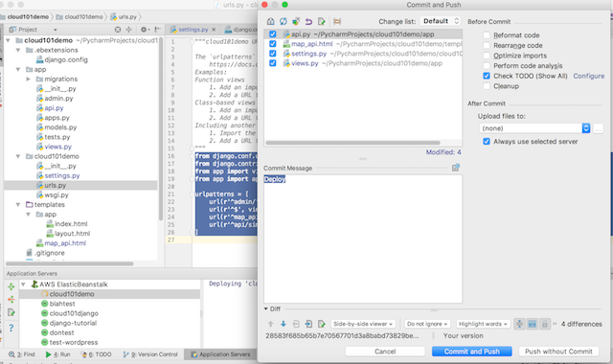Hide the Project panel with pin icon
Screen dimensions: 613x364
coord(157,30)
